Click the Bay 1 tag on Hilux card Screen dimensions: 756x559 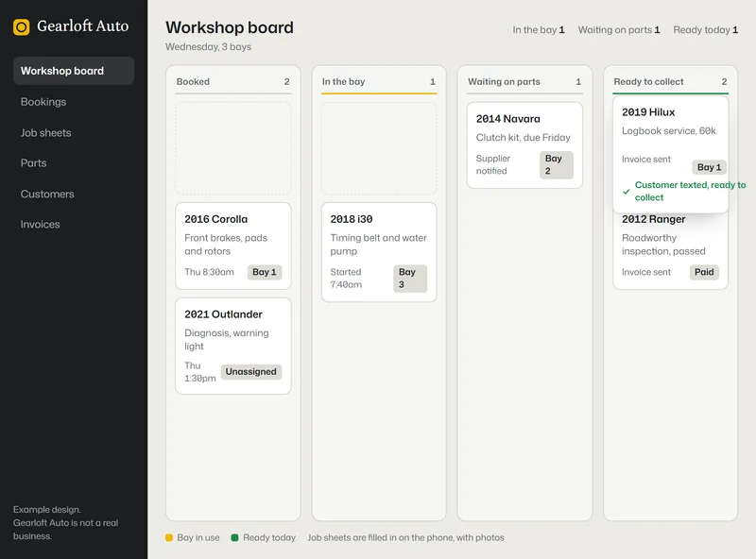(x=710, y=167)
